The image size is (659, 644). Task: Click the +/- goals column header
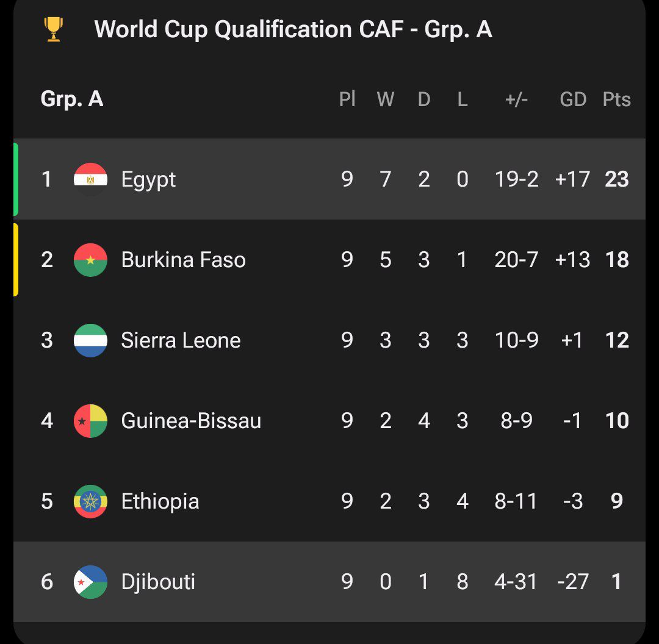tap(516, 99)
